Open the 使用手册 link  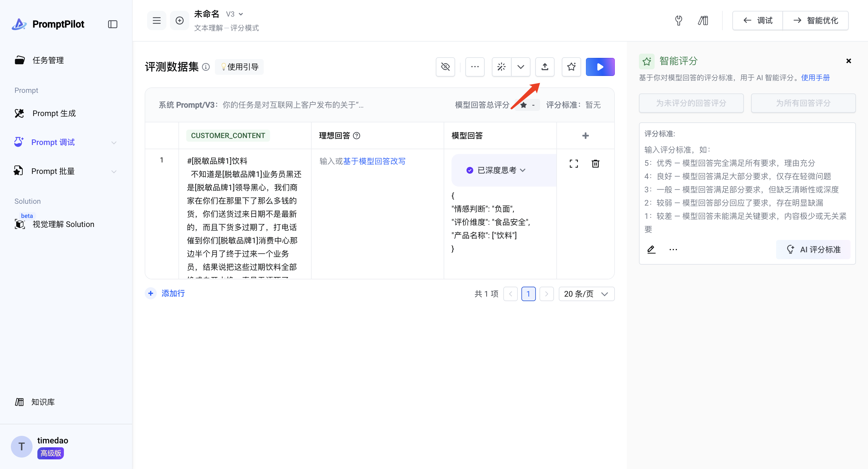coord(815,78)
